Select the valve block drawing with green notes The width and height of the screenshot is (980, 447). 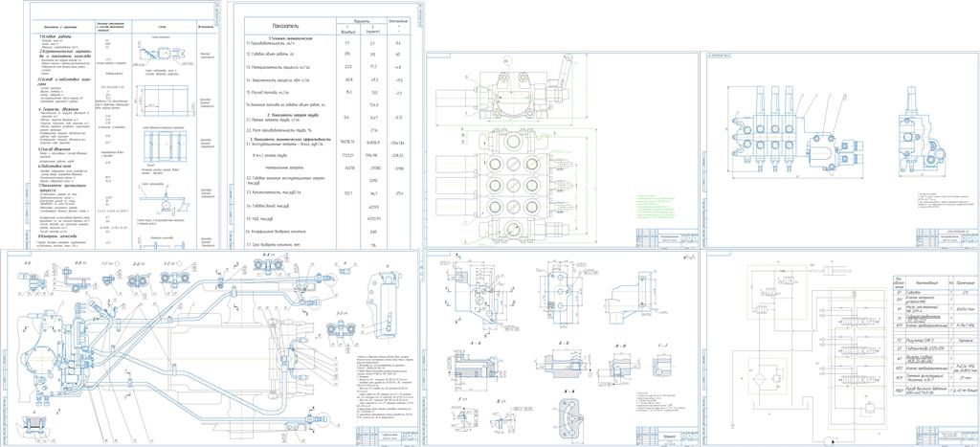tap(561, 150)
